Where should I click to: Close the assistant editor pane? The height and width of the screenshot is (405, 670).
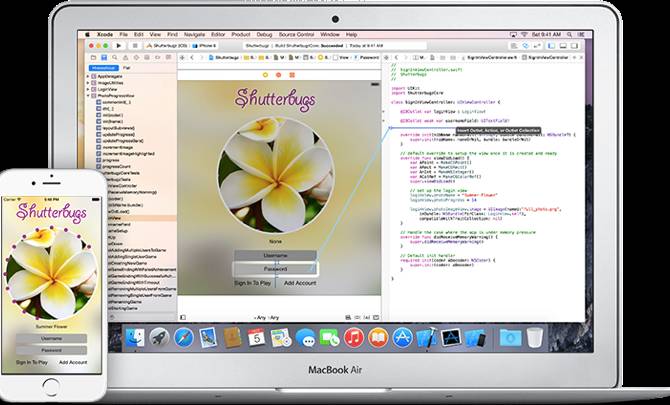pyautogui.click(x=581, y=57)
